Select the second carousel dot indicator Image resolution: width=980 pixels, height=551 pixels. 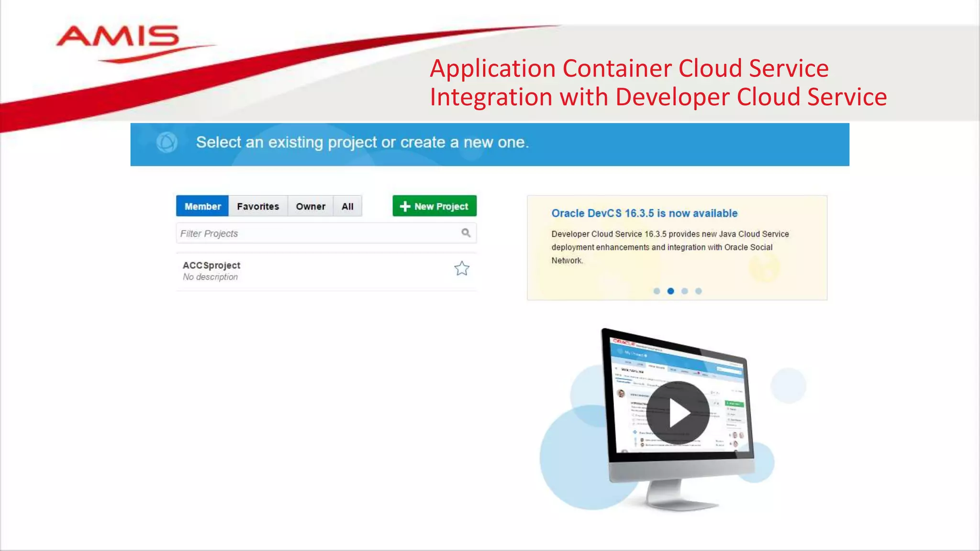click(x=670, y=291)
